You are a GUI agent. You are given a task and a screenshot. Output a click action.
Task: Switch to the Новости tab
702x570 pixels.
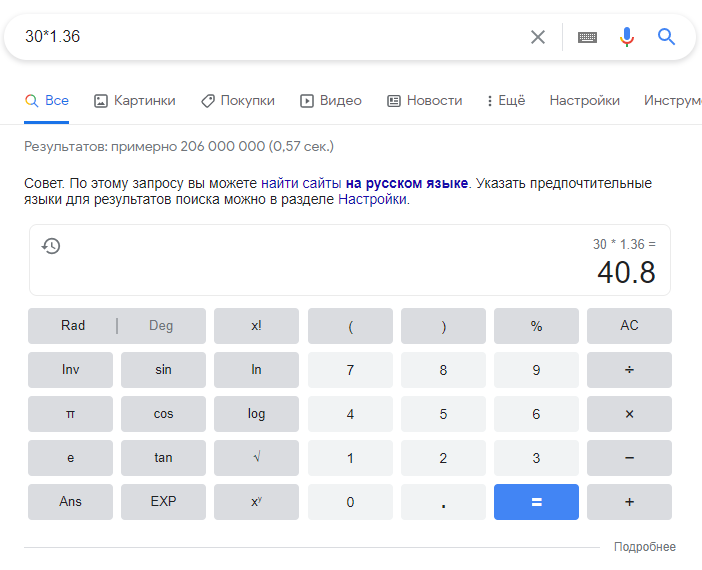(x=424, y=100)
